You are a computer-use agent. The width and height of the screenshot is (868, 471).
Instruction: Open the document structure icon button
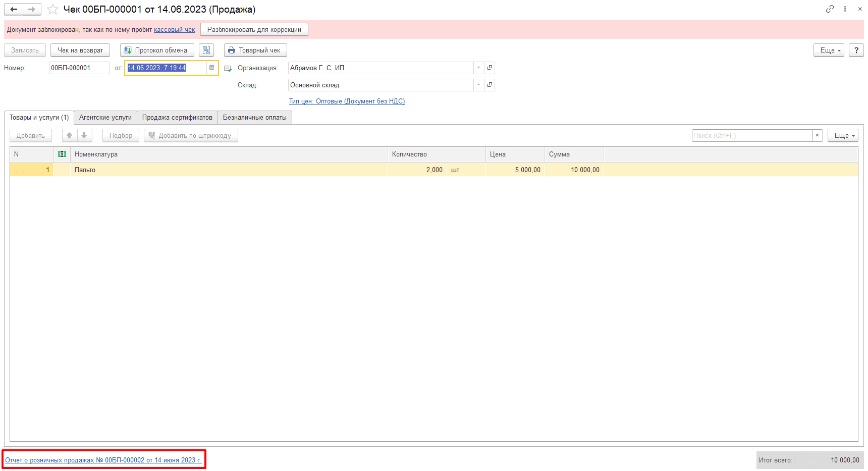(x=206, y=50)
